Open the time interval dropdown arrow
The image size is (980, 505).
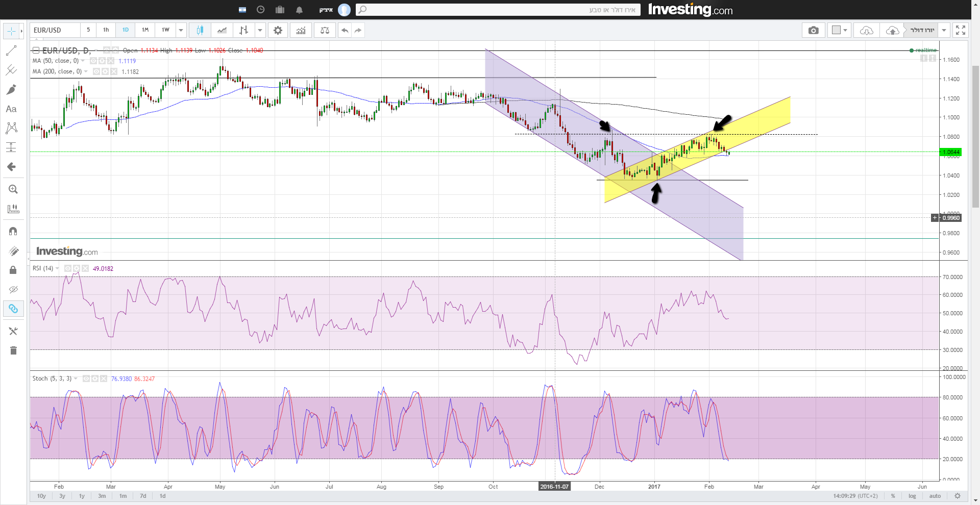(x=181, y=31)
